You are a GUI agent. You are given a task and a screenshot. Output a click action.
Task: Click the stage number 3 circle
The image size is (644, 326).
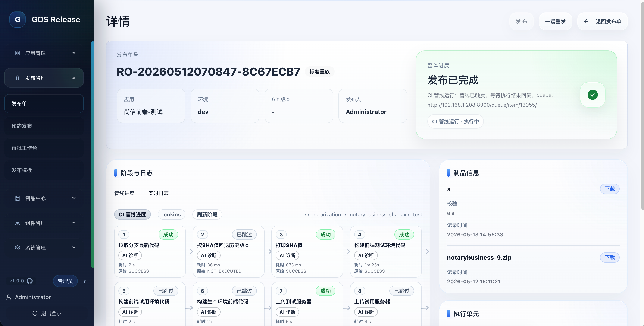pos(281,234)
